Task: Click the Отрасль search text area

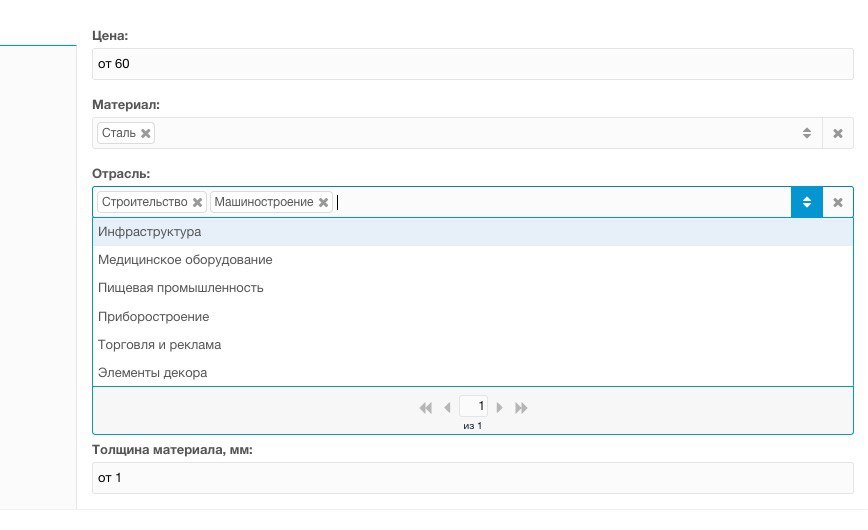Action: point(562,203)
